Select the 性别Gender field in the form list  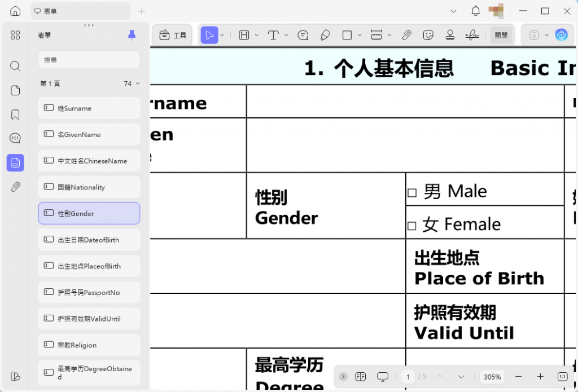pyautogui.click(x=89, y=213)
